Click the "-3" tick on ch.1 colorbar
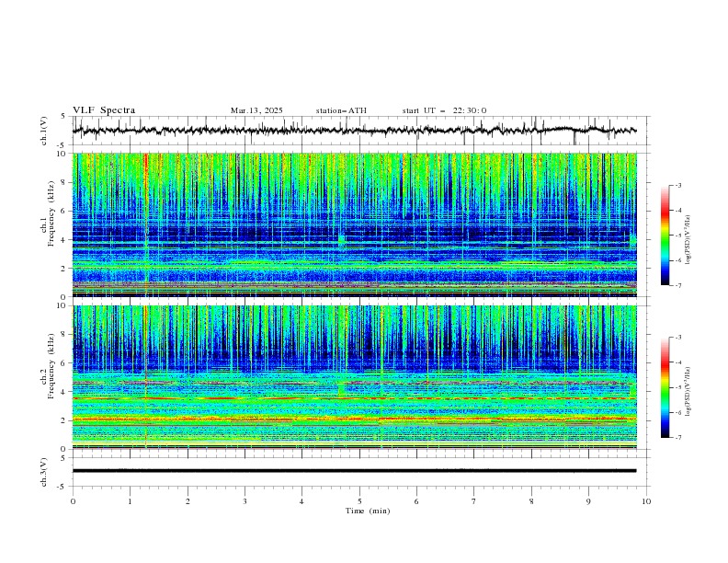 pyautogui.click(x=677, y=185)
